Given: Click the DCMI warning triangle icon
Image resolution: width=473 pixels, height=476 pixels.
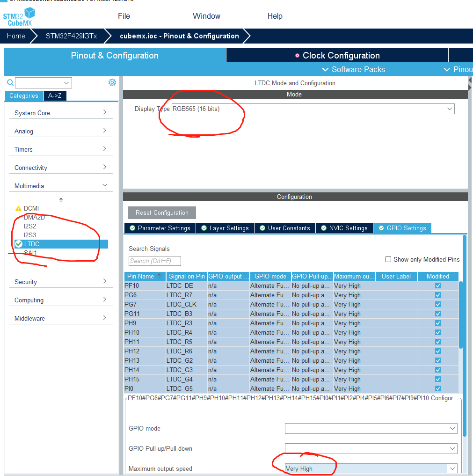Looking at the screenshot, I should click(x=18, y=209).
